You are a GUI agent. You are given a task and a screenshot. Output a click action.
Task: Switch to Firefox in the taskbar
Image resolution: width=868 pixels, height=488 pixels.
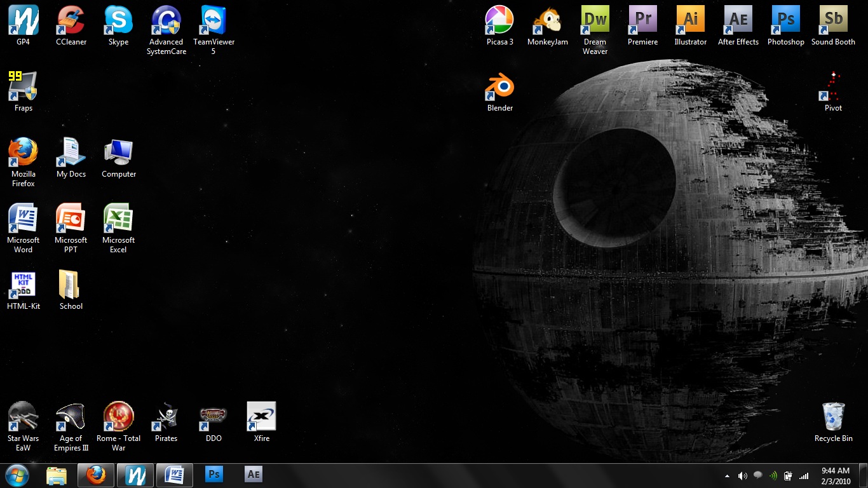96,475
